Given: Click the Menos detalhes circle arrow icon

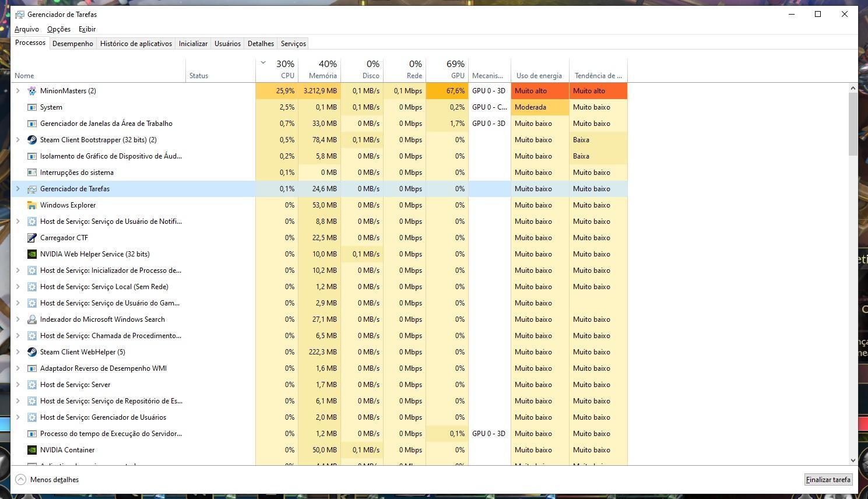Looking at the screenshot, I should [x=20, y=480].
